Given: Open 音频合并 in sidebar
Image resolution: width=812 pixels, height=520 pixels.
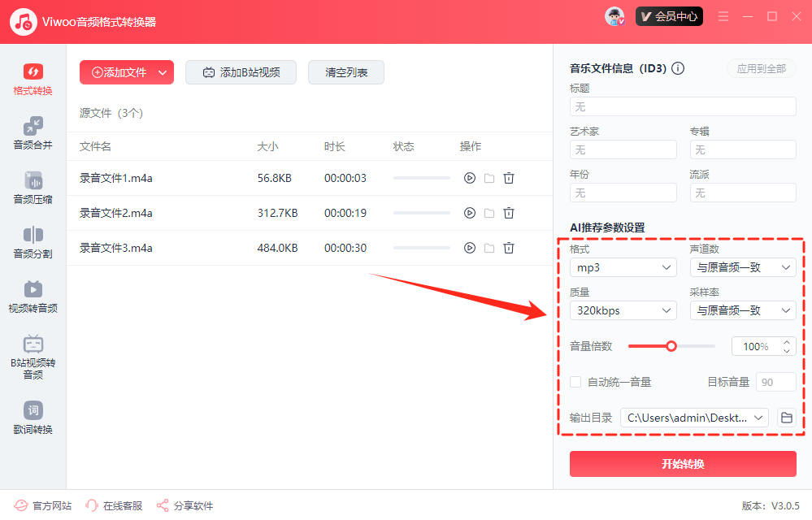Looking at the screenshot, I should point(33,133).
